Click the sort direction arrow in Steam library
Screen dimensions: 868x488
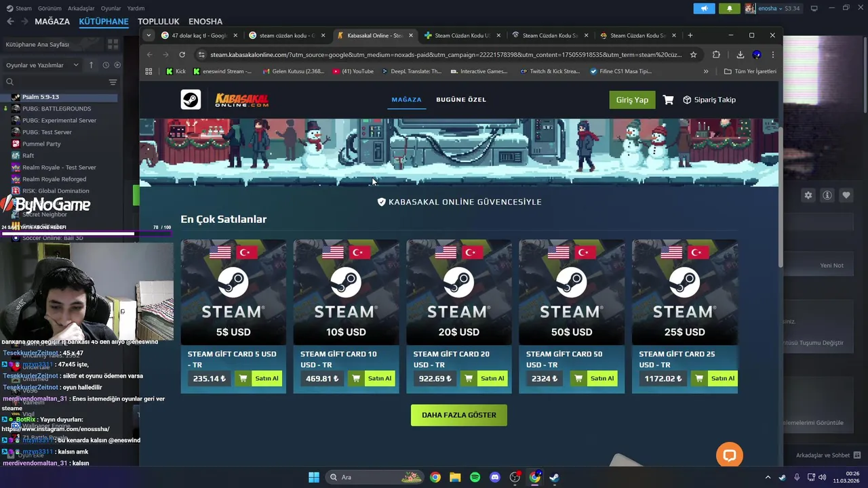click(x=92, y=65)
